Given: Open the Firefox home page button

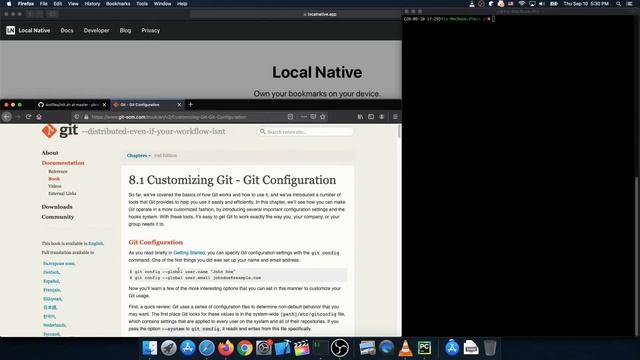Looking at the screenshot, I should [39, 117].
